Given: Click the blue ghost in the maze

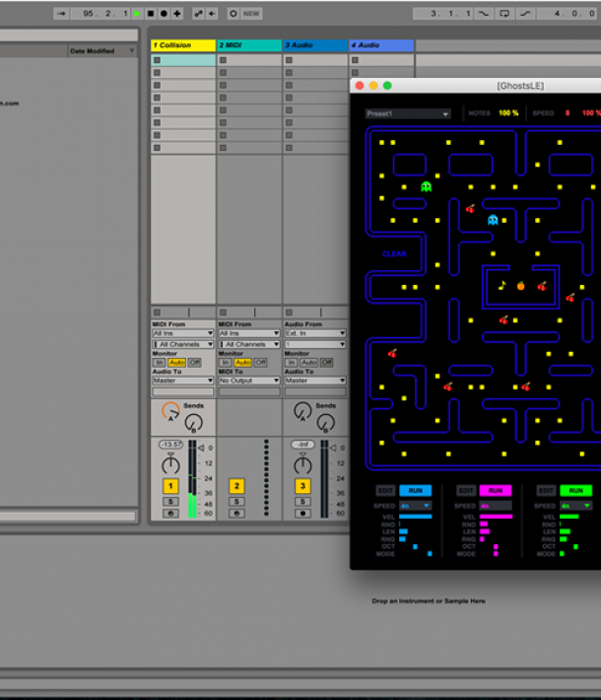Looking at the screenshot, I should (x=493, y=220).
